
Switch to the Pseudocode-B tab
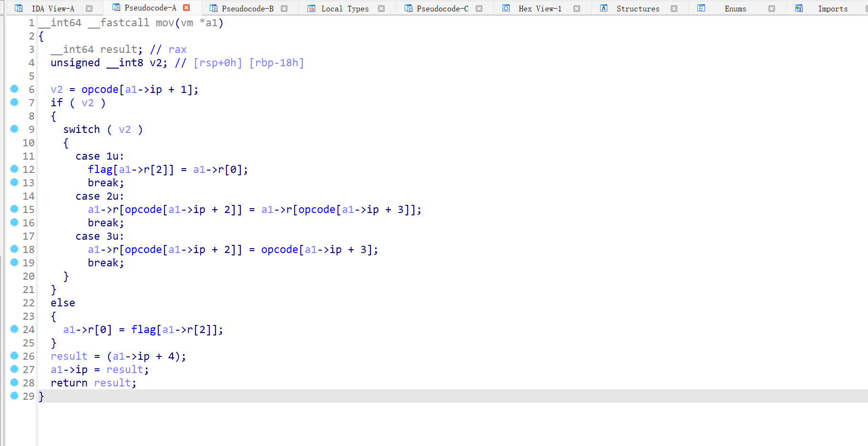247,9
